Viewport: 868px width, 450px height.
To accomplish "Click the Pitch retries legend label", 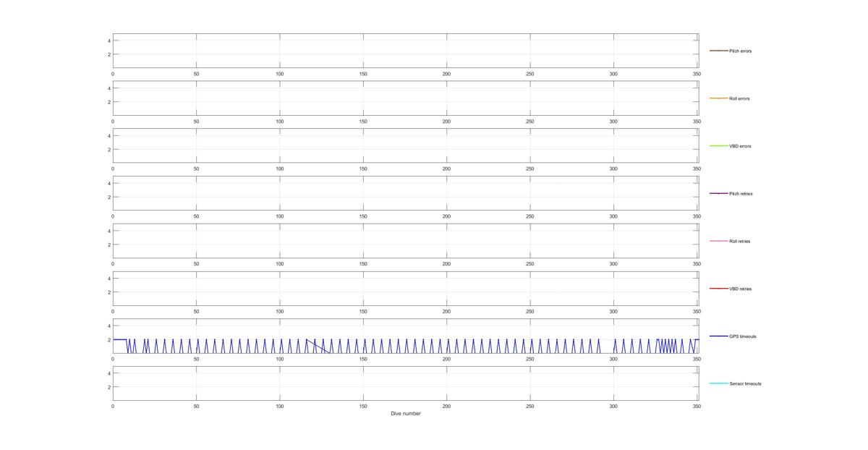I will click(x=741, y=194).
